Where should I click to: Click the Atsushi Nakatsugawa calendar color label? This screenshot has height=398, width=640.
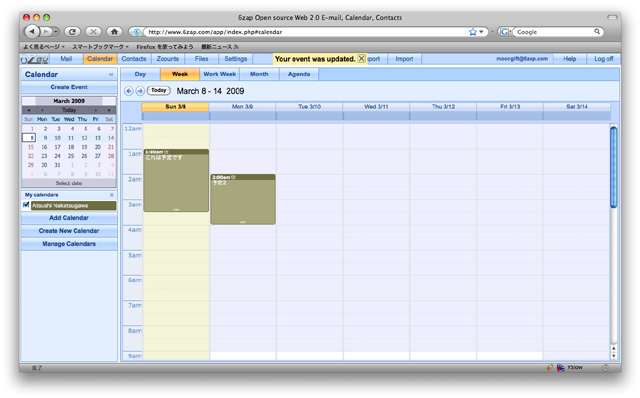tap(73, 205)
